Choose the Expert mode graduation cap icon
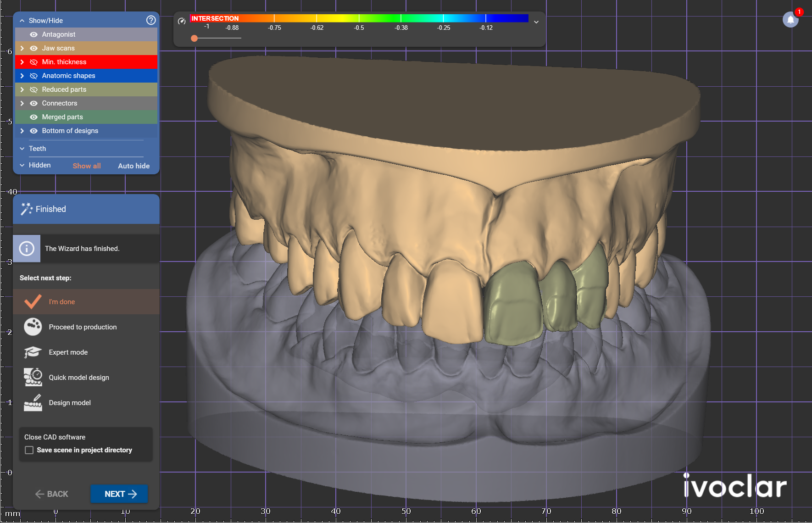Image resolution: width=812 pixels, height=523 pixels. (x=33, y=352)
